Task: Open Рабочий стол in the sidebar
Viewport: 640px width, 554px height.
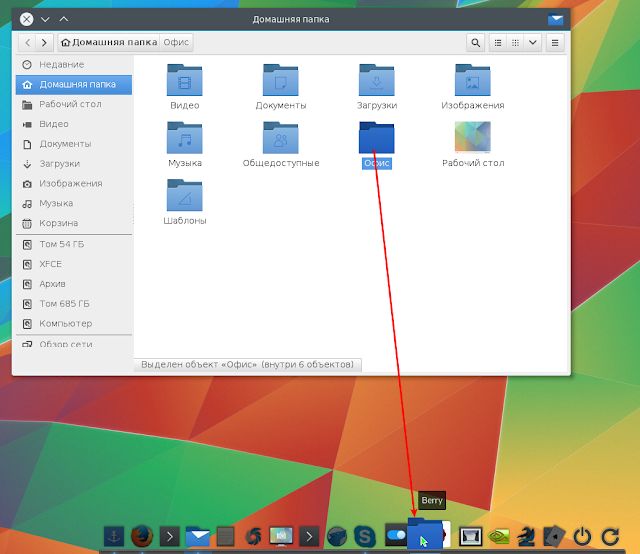Action: [x=74, y=104]
